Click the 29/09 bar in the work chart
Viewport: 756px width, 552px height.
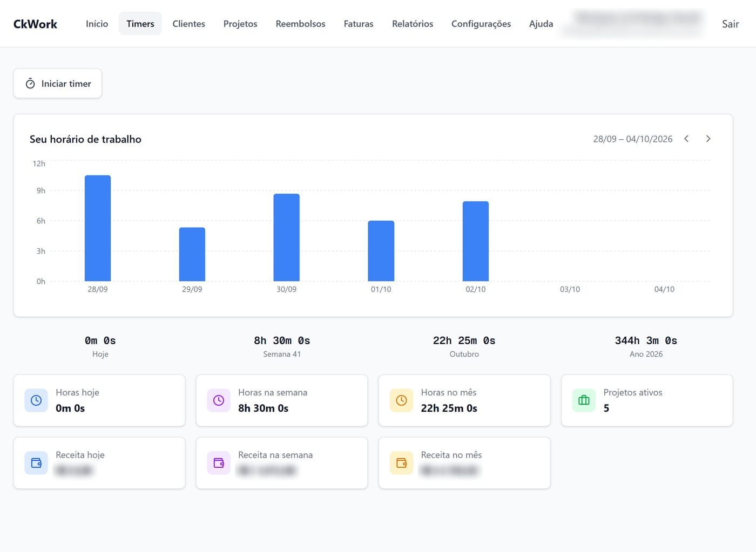[192, 254]
